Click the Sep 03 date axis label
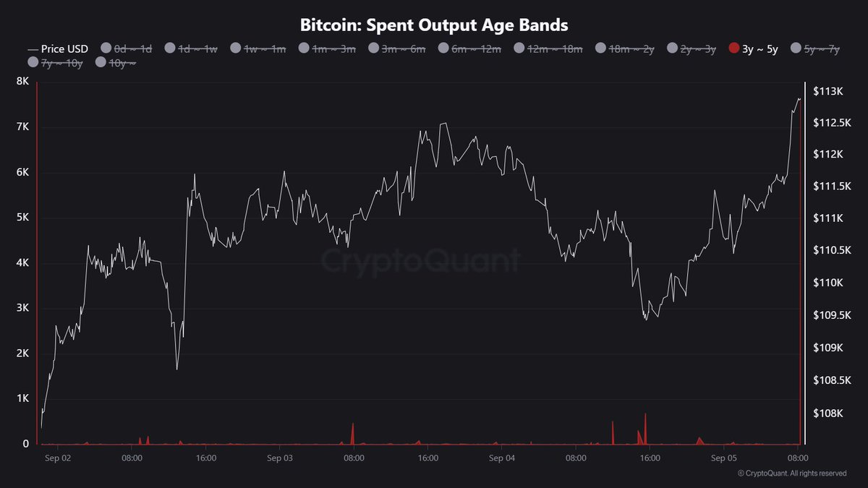868x488 pixels. click(x=279, y=458)
